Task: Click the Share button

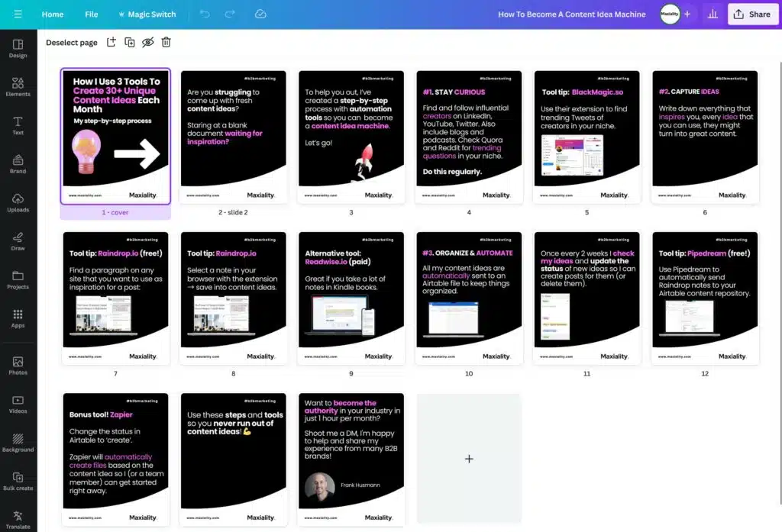Action: pos(752,14)
